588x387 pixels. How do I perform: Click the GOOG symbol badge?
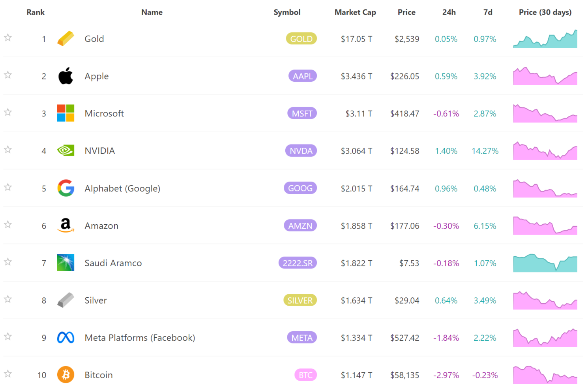(x=300, y=188)
